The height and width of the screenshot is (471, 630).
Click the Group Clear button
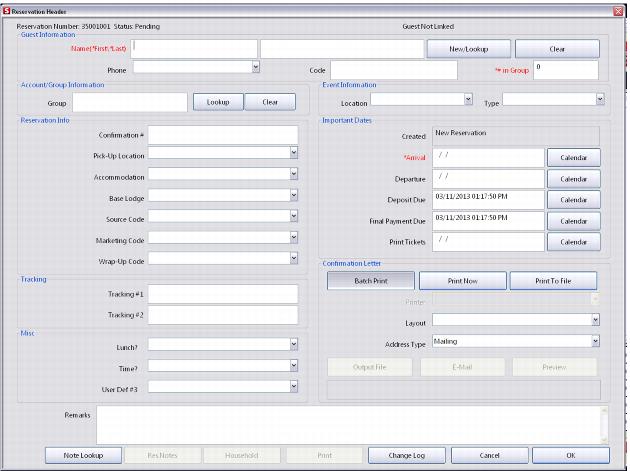tap(270, 102)
